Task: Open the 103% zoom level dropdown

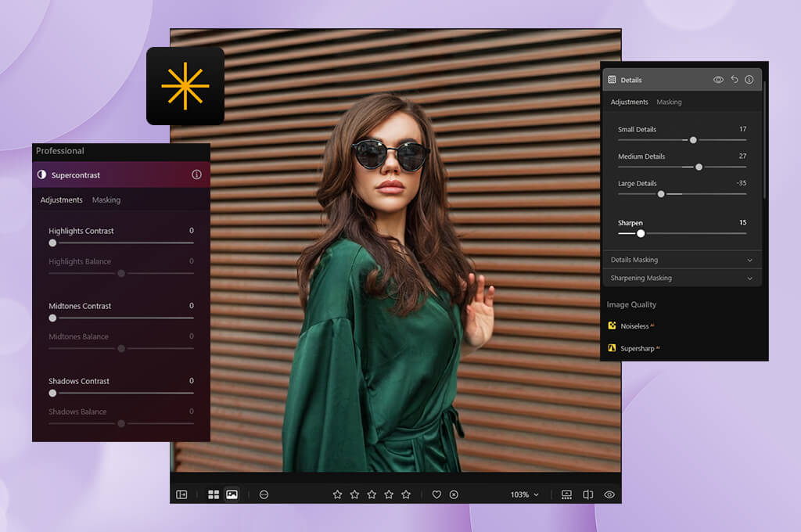Action: 525,494
